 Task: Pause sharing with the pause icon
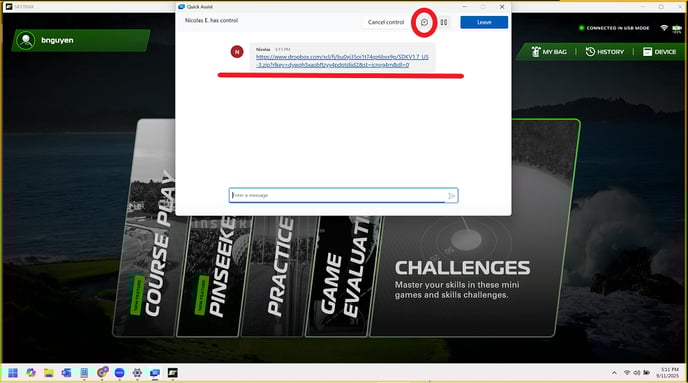[444, 22]
